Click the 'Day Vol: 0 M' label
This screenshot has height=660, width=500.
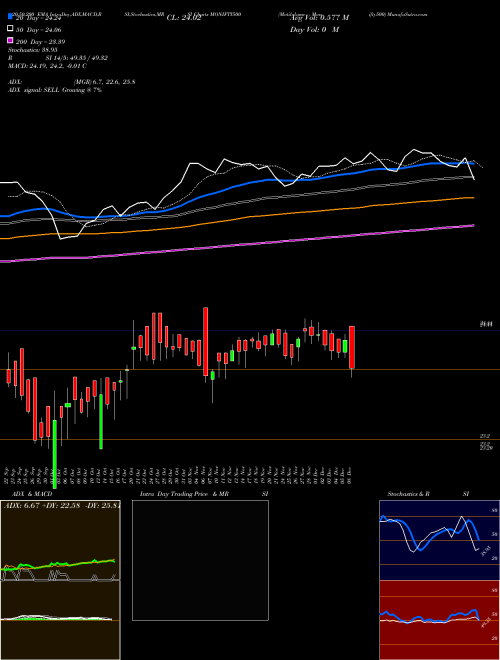(314, 29)
